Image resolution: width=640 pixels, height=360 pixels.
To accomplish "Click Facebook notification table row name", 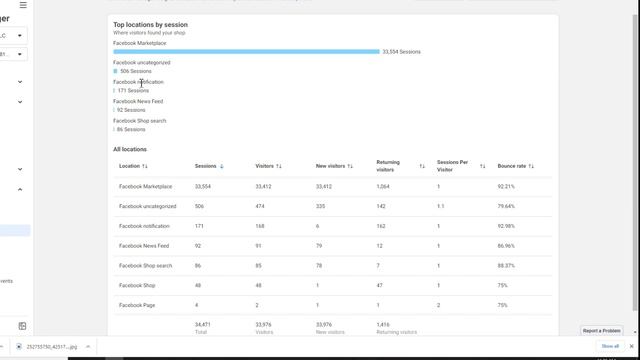I will (x=144, y=226).
